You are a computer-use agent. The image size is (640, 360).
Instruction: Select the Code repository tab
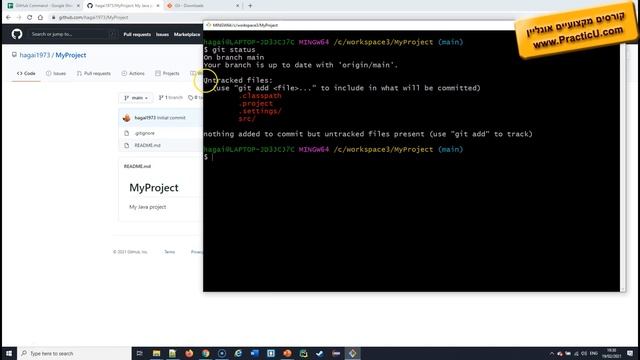pyautogui.click(x=26, y=73)
